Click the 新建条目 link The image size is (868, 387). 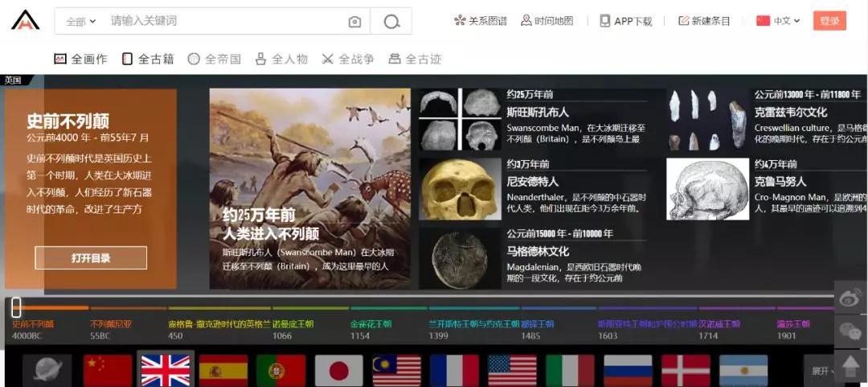pyautogui.click(x=704, y=21)
